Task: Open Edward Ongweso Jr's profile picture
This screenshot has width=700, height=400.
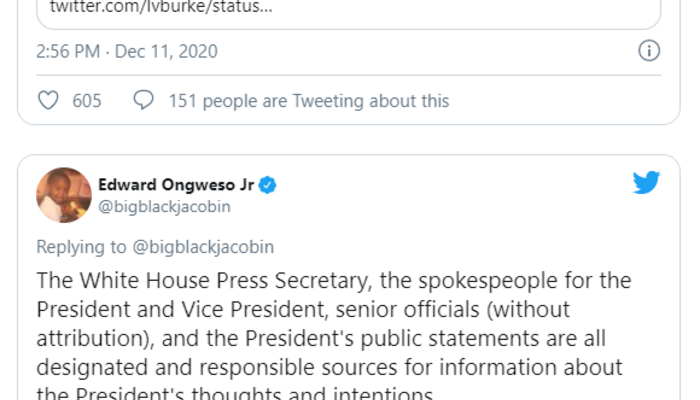Action: point(64,195)
